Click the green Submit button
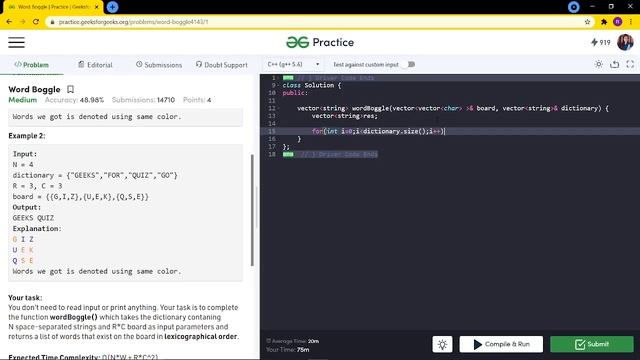Screen dimensions: 640x360 (592, 344)
